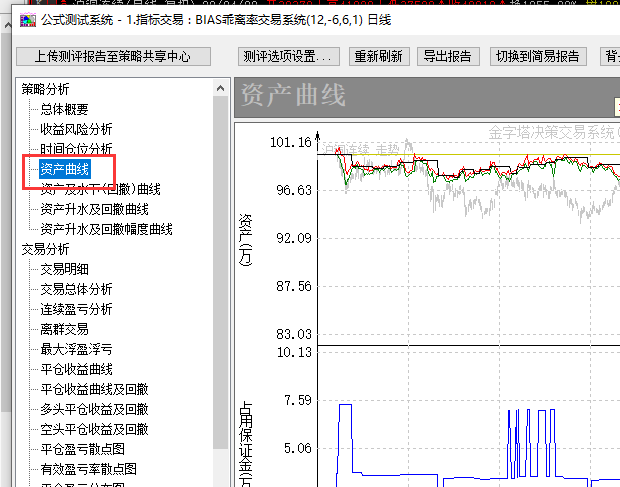This screenshot has height=487, width=620.
Task: Click 重新刷新 to refresh the report
Action: tap(379, 57)
